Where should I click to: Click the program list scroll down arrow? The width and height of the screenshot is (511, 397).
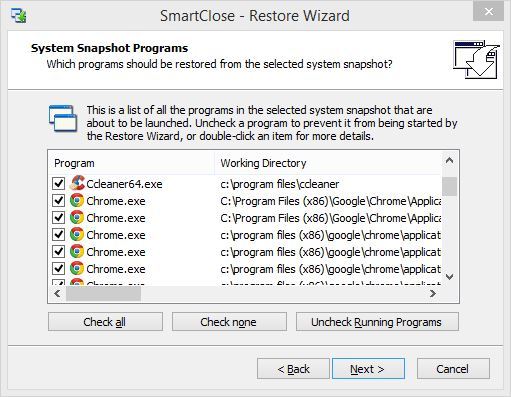449,277
